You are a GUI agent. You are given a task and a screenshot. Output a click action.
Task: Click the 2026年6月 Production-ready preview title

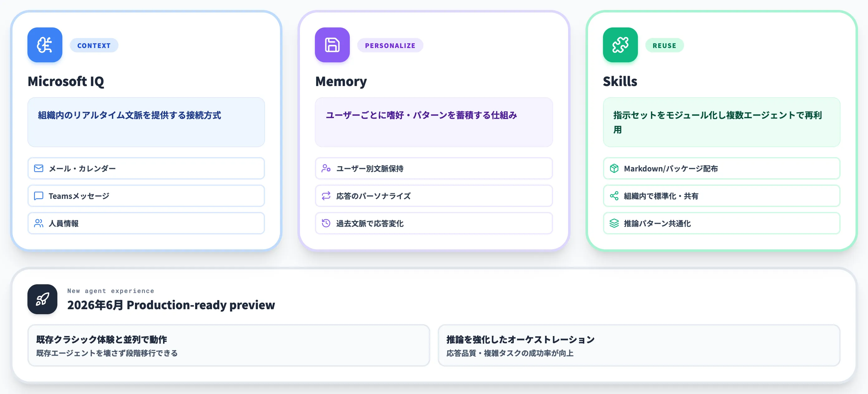pos(171,305)
